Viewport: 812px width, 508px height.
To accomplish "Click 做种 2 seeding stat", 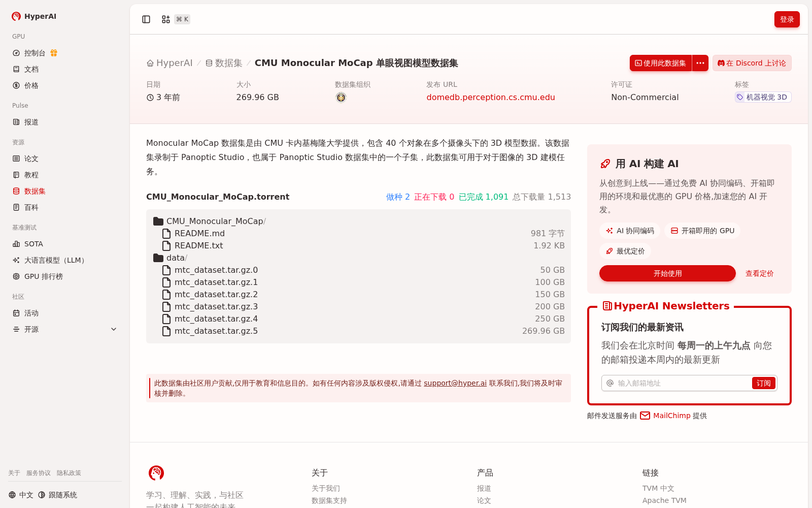I will click(398, 197).
